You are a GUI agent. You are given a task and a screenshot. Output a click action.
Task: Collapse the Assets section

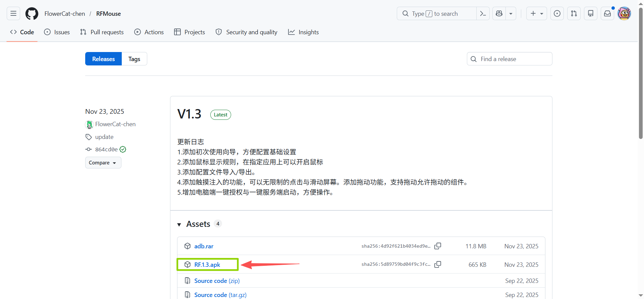pos(179,225)
